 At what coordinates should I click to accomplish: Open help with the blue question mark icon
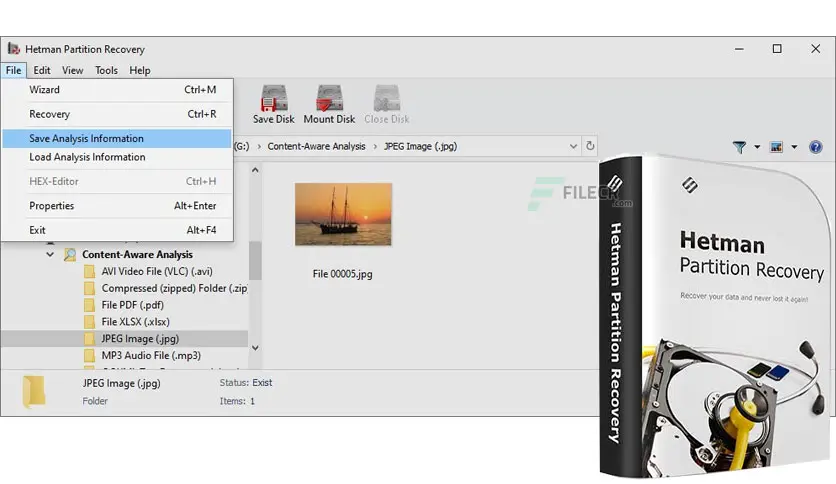(x=815, y=147)
